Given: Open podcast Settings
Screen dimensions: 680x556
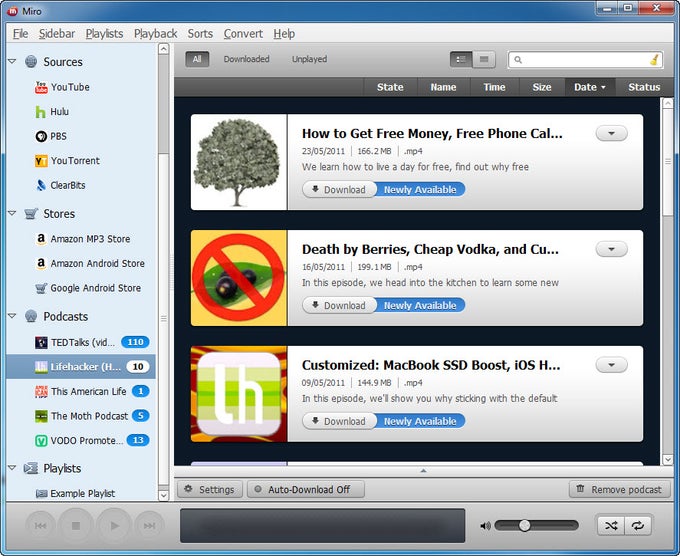Looking at the screenshot, I should (x=210, y=490).
